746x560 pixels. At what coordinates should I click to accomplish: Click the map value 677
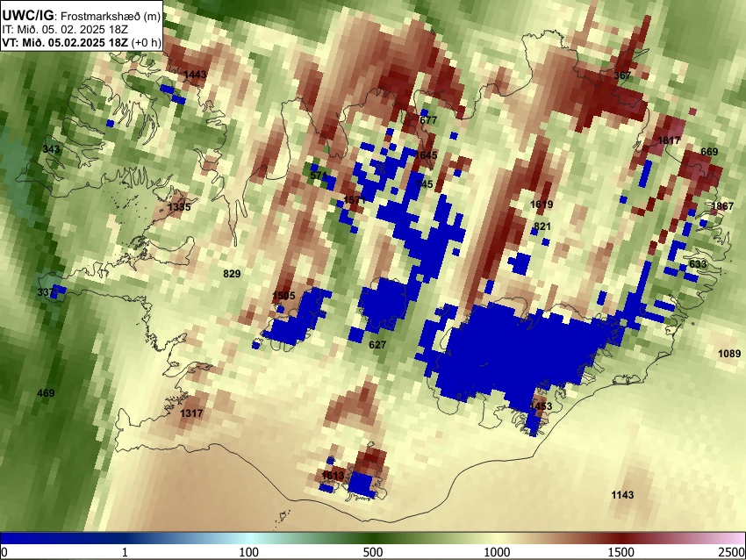[x=427, y=120]
